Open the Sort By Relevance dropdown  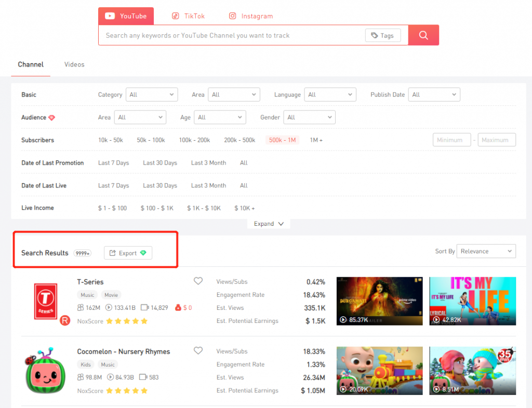[x=486, y=251]
